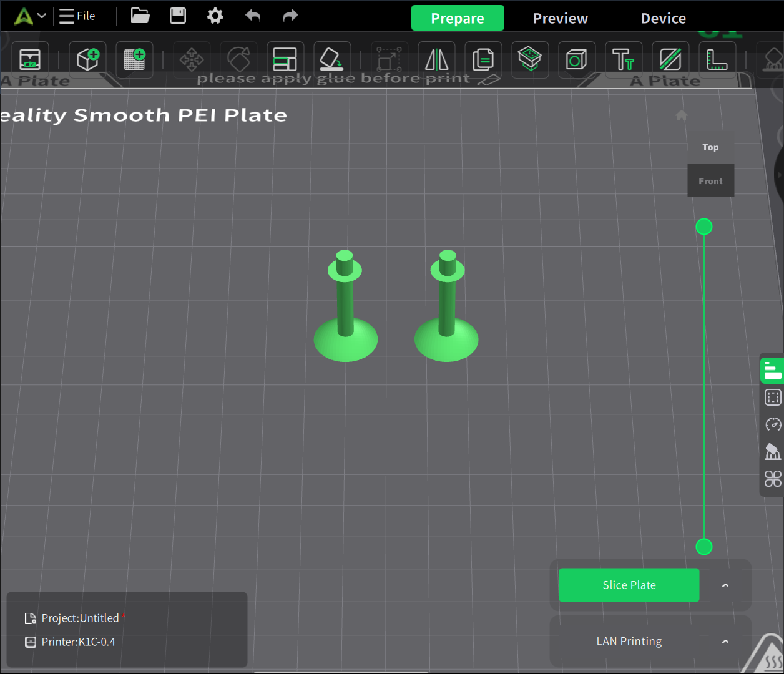Select the Arrange All Objects tool
The height and width of the screenshot is (674, 784).
pos(285,60)
